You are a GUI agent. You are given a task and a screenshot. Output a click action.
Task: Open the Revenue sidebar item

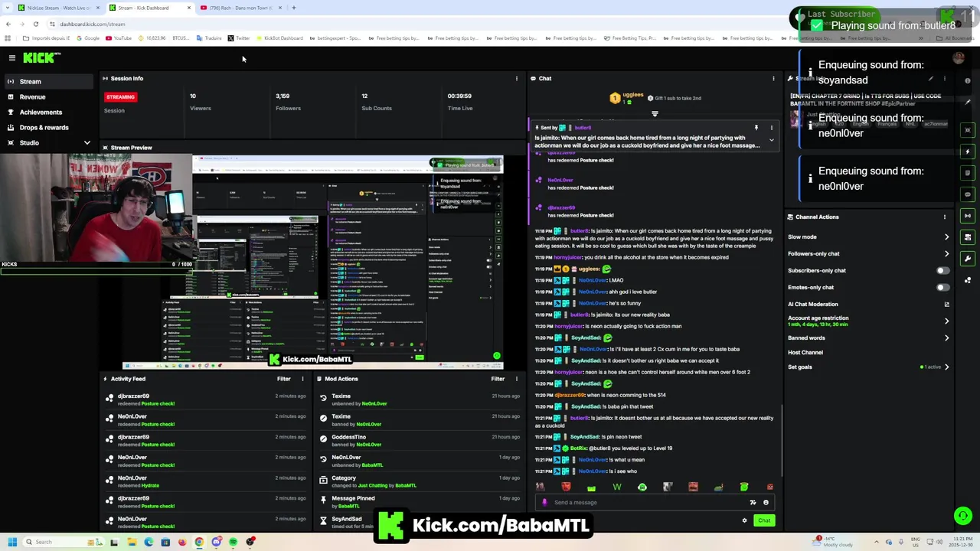47,96
